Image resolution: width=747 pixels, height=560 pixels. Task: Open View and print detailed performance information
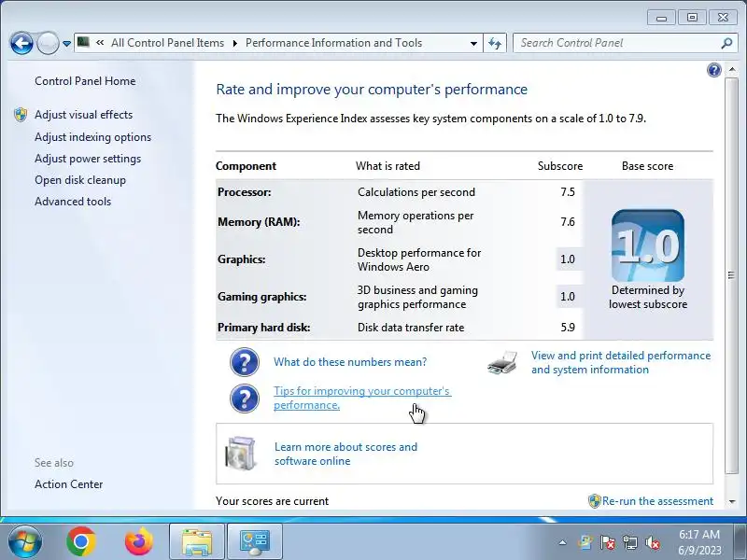(x=621, y=362)
